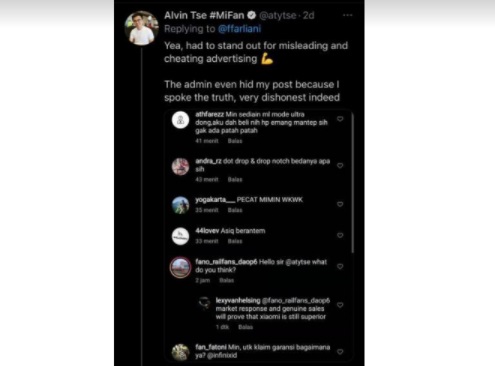Click Balas under the andra_rz comment
495x366 pixels.
pyautogui.click(x=235, y=180)
